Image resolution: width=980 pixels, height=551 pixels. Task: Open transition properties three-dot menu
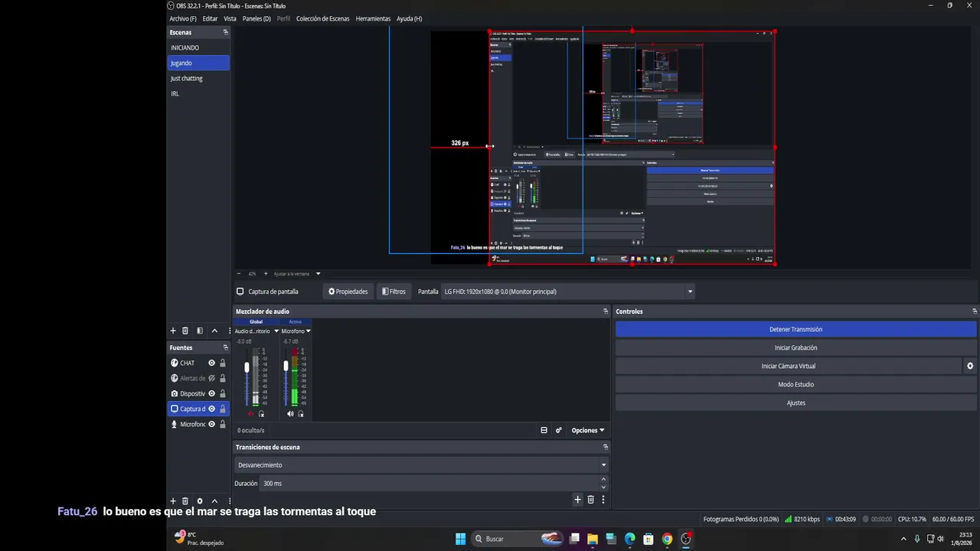(603, 500)
